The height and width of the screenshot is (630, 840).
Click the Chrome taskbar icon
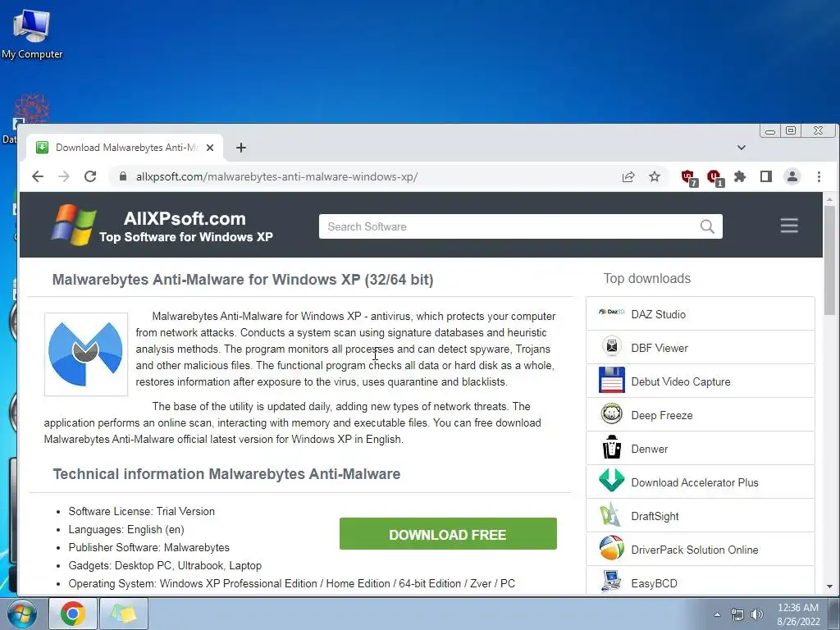(x=73, y=614)
